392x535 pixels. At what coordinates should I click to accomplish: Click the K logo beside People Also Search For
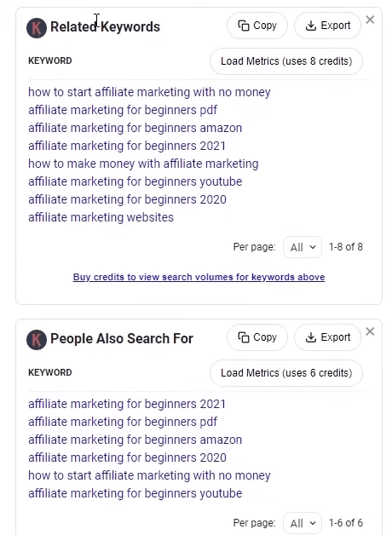pyautogui.click(x=37, y=340)
